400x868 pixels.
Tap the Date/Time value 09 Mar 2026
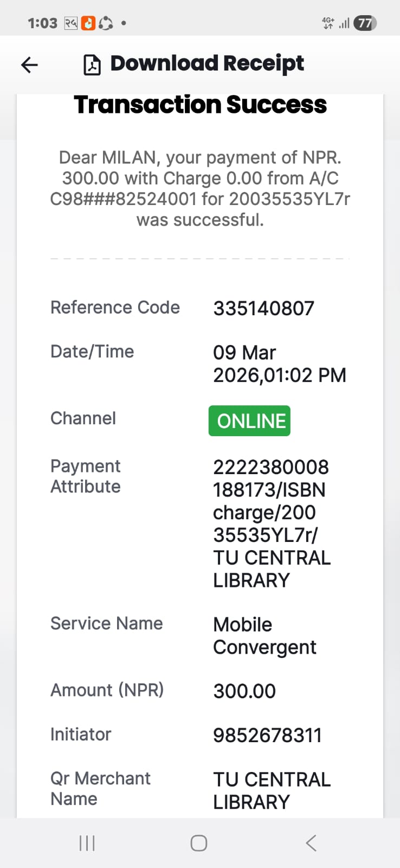pyautogui.click(x=279, y=364)
